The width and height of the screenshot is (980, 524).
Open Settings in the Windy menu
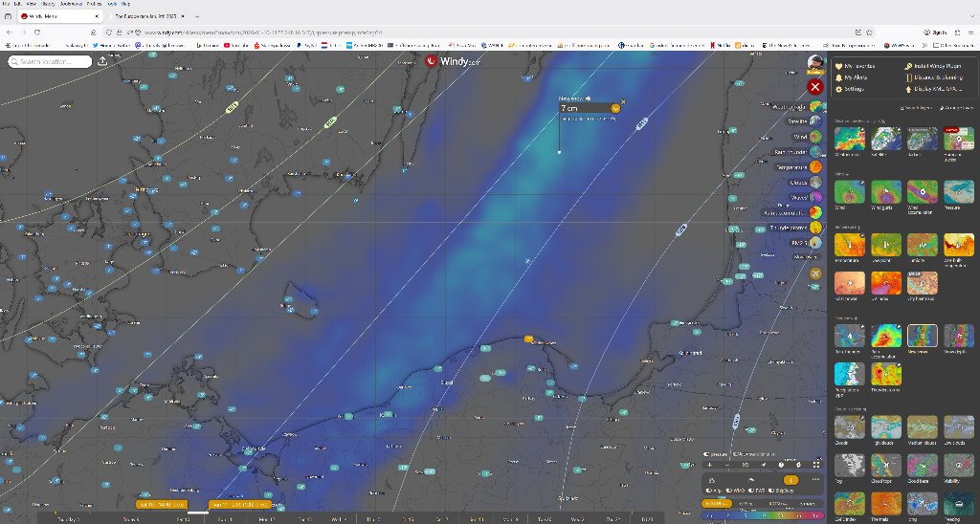[855, 88]
